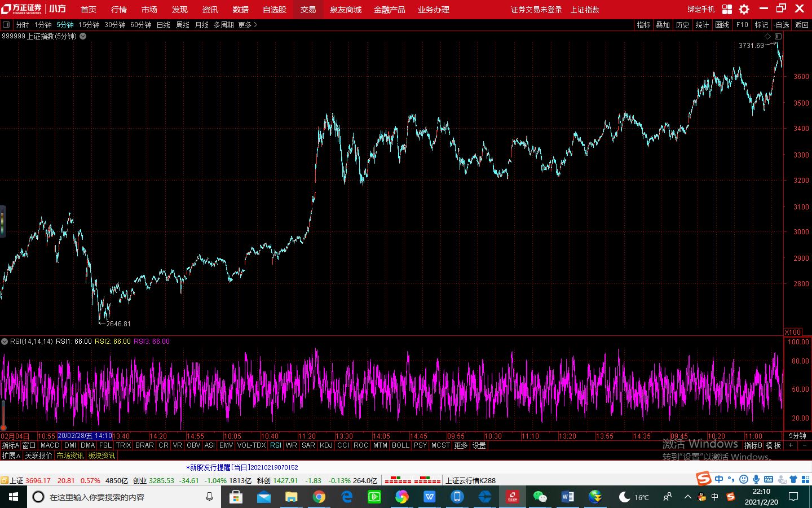Click 统计 toolbar button
The height and width of the screenshot is (508, 812).
[703, 25]
